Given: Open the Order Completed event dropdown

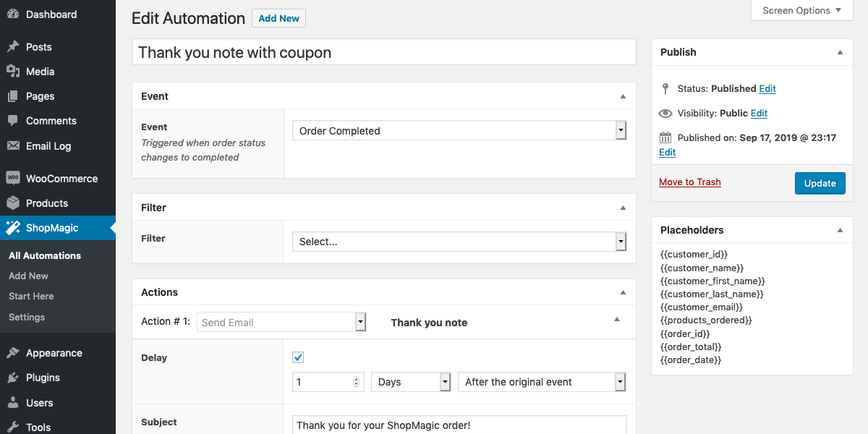Looking at the screenshot, I should pyautogui.click(x=459, y=131).
